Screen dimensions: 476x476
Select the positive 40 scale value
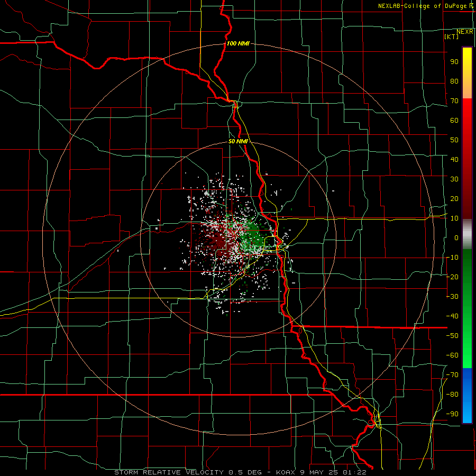point(454,160)
